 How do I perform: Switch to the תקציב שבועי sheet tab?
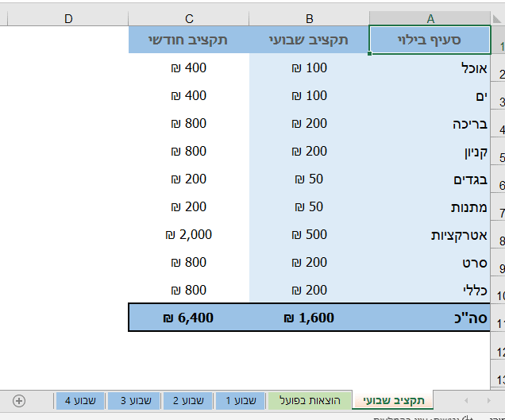(x=394, y=401)
